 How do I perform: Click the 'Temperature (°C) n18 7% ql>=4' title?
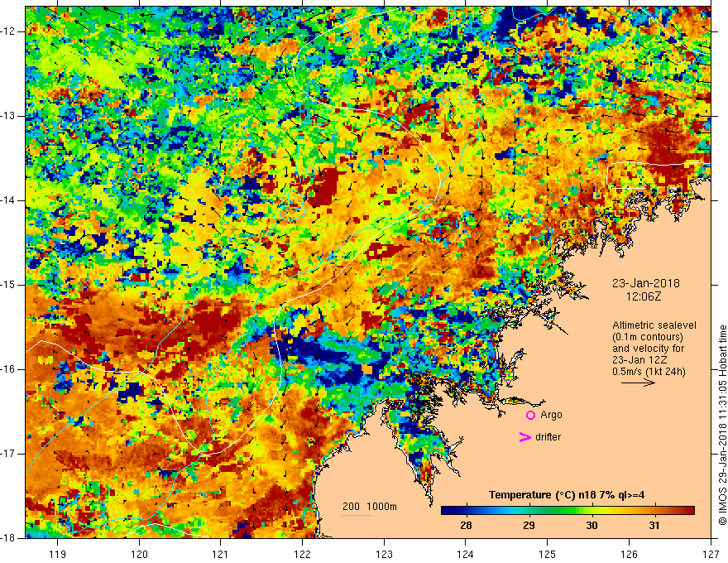point(567,495)
